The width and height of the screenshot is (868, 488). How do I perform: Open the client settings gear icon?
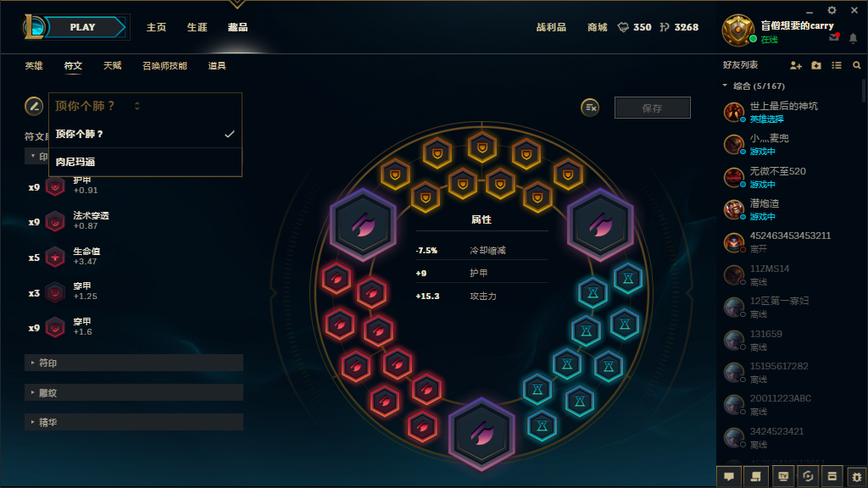(x=832, y=10)
